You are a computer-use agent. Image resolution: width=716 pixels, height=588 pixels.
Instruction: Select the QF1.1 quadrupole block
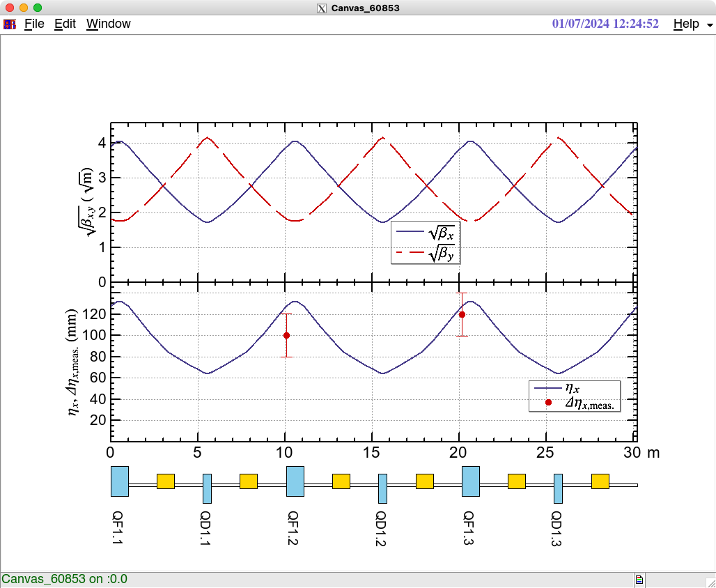pyautogui.click(x=120, y=481)
